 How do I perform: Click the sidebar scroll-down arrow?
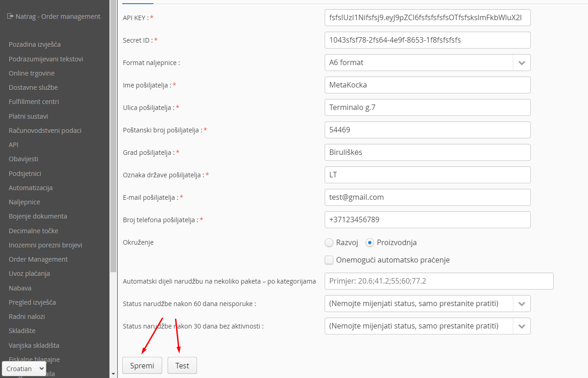coord(114,374)
